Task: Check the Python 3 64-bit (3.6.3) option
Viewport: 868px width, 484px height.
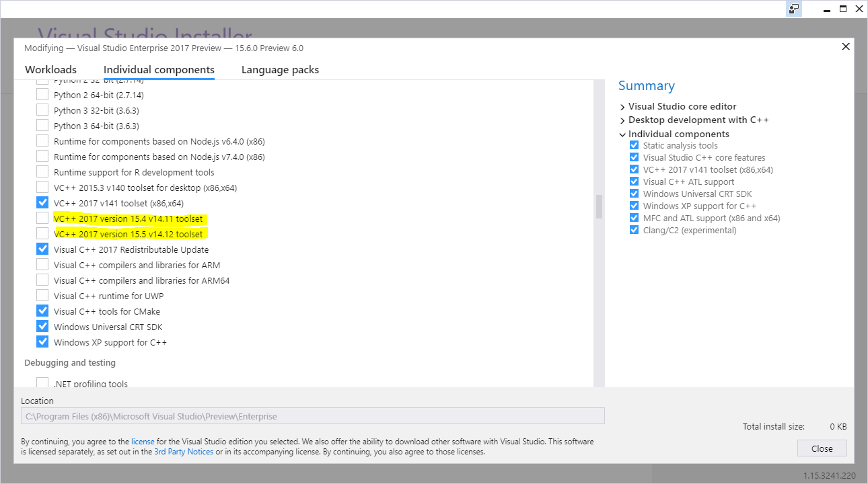Action: (x=42, y=126)
